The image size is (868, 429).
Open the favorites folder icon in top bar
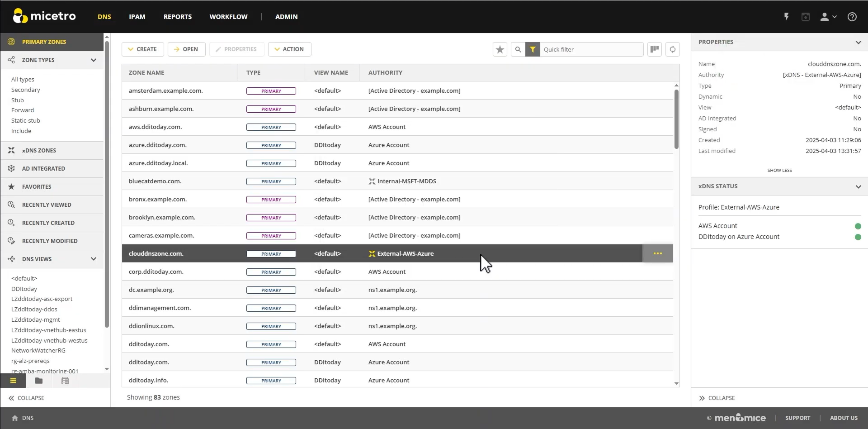(806, 17)
